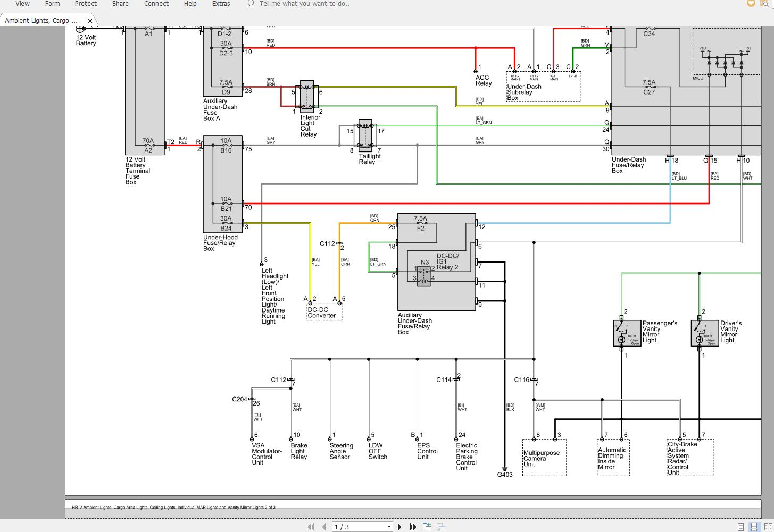This screenshot has width=774, height=532.
Task: Click the next view icon
Action: click(x=441, y=527)
